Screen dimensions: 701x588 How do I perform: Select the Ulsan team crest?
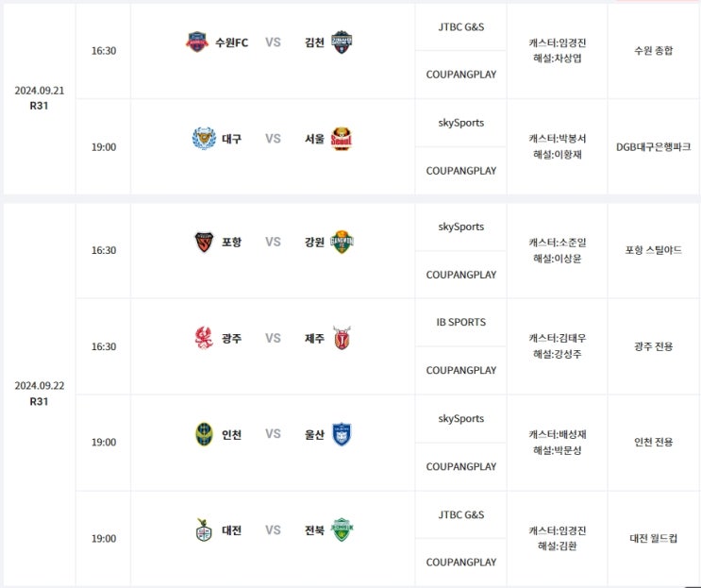(342, 434)
